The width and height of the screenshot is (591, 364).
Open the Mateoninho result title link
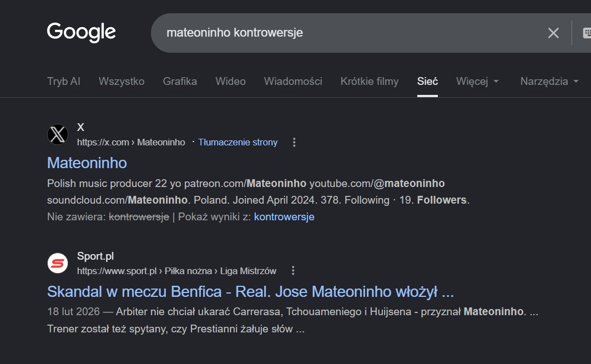[x=87, y=163]
